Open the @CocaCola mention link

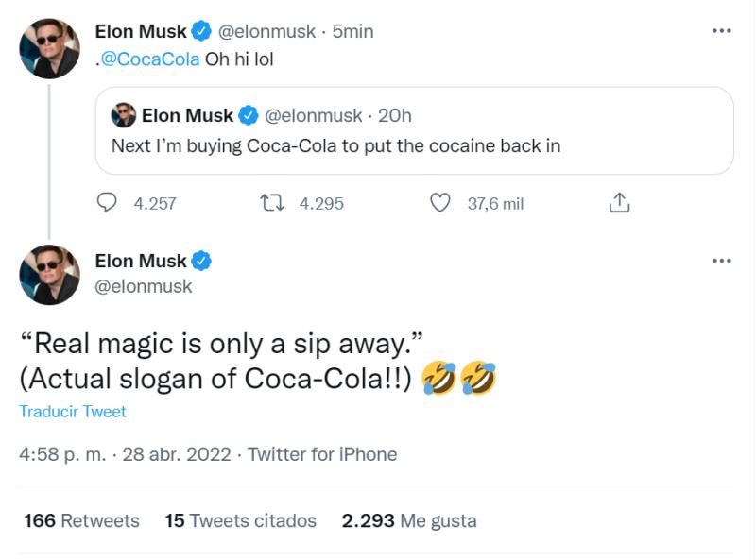[x=150, y=59]
